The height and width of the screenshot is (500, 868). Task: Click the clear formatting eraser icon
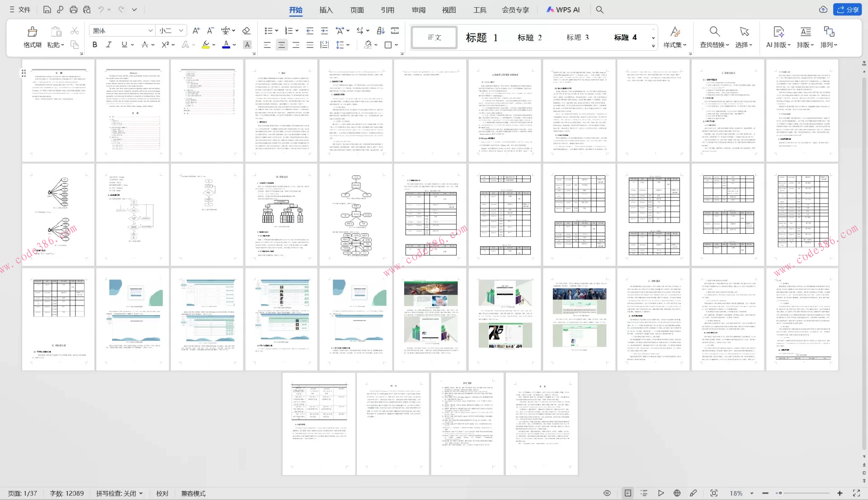[246, 31]
